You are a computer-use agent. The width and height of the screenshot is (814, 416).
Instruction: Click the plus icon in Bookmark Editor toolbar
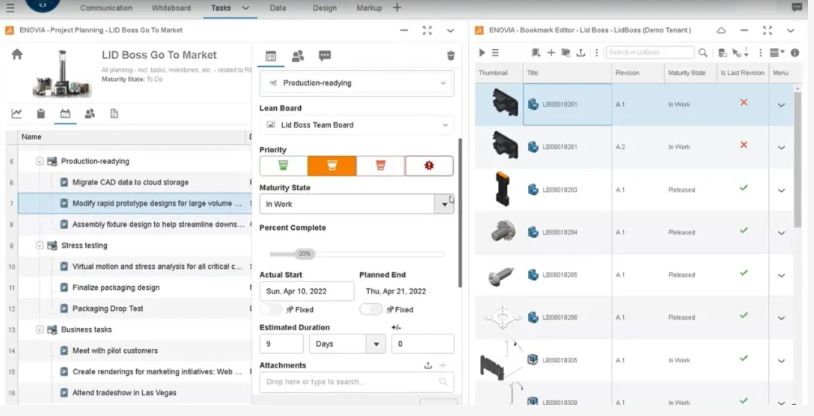click(551, 52)
